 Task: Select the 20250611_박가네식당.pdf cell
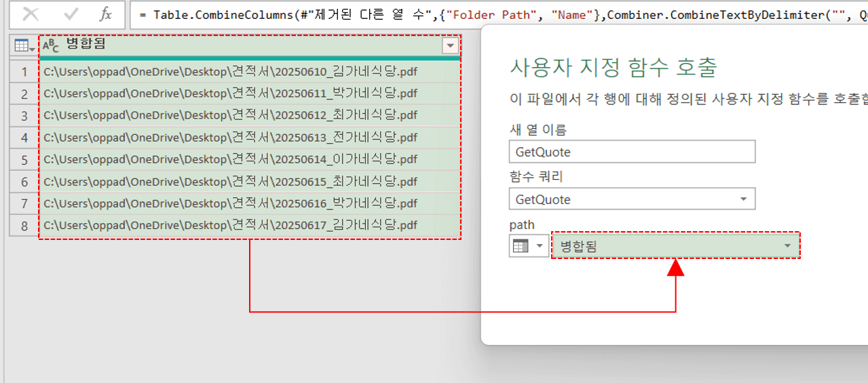click(x=249, y=94)
